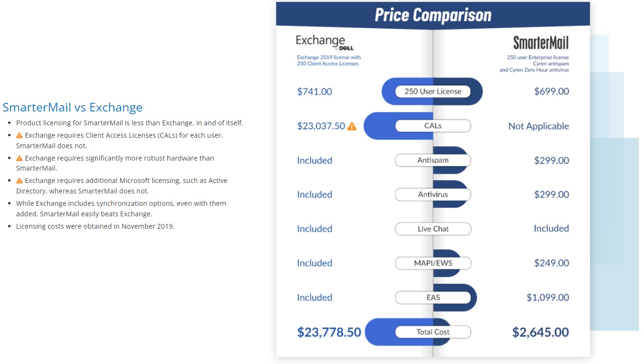Click the warning icon beside $23,037.50
The image size is (642, 364).
pyautogui.click(x=352, y=126)
